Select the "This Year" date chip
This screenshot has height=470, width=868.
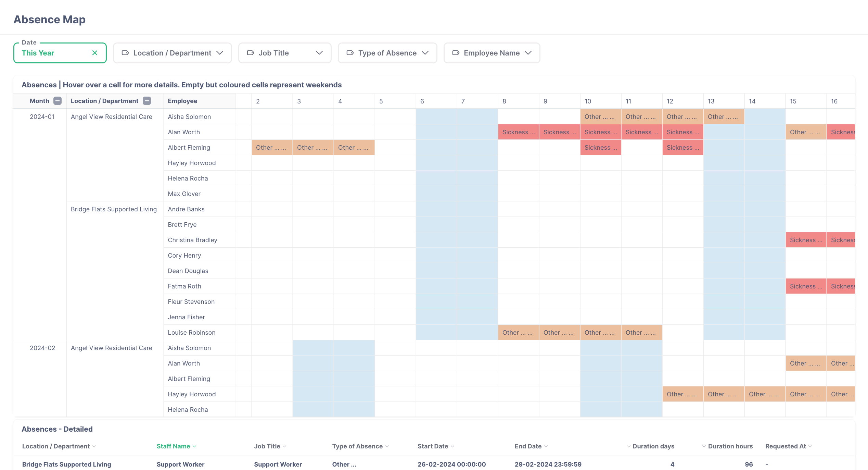[38, 53]
